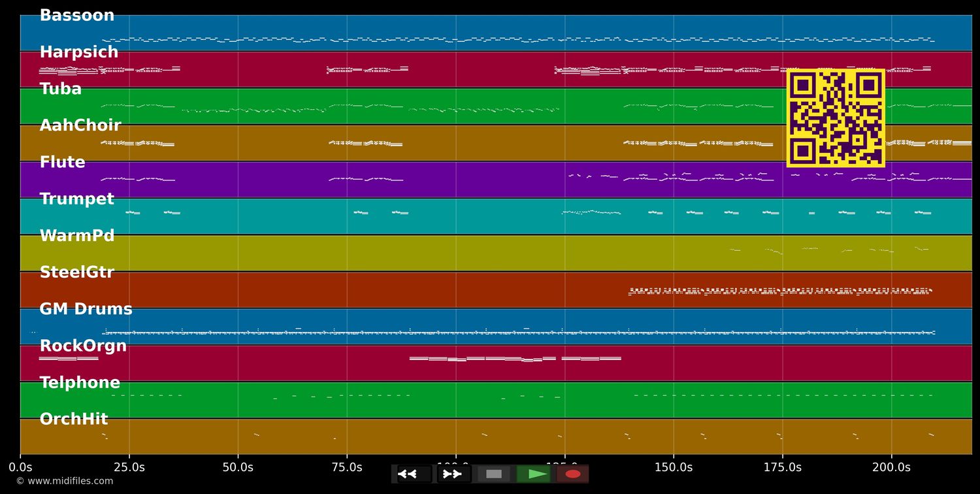Start playback with the green play button
The height and width of the screenshot is (494, 980).
(534, 474)
